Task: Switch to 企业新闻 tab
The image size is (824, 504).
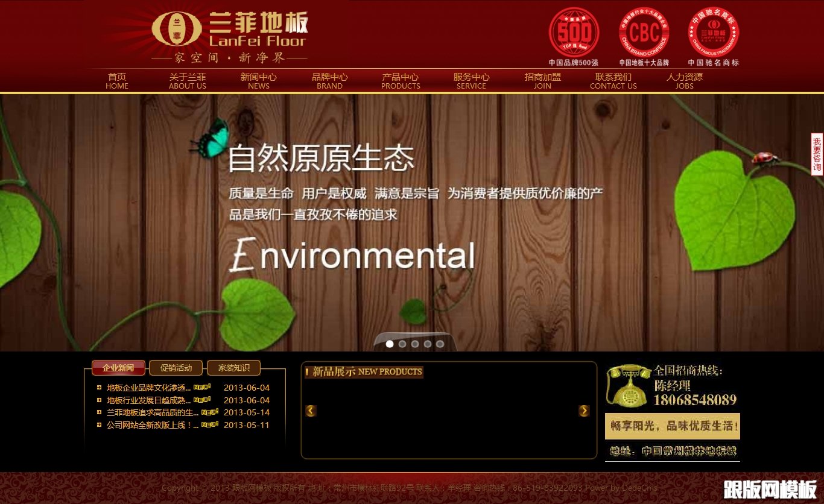Action: pyautogui.click(x=118, y=368)
